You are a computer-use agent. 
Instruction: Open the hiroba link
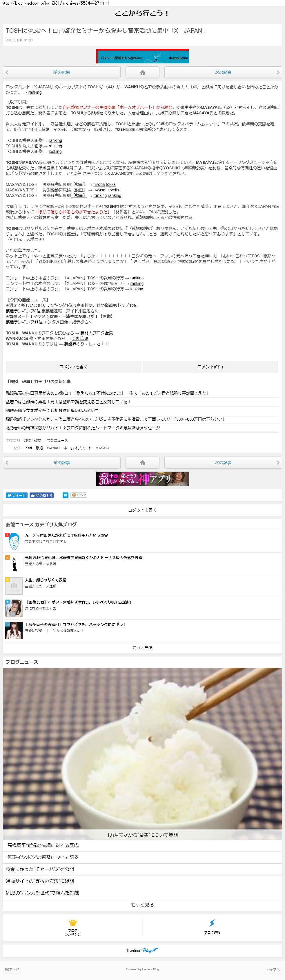[x=99, y=184]
